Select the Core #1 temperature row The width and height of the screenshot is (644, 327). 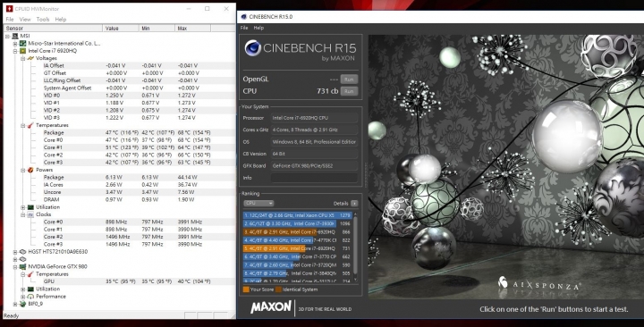point(120,147)
